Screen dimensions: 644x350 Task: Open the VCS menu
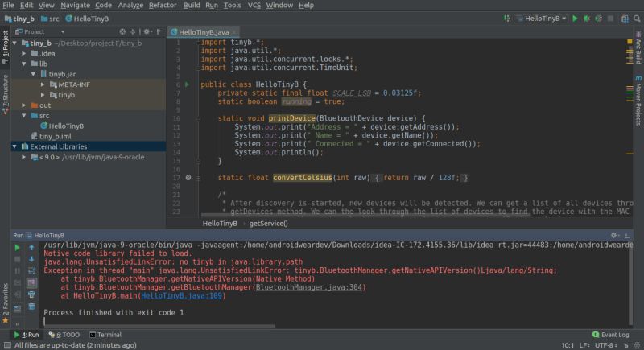[x=254, y=6]
